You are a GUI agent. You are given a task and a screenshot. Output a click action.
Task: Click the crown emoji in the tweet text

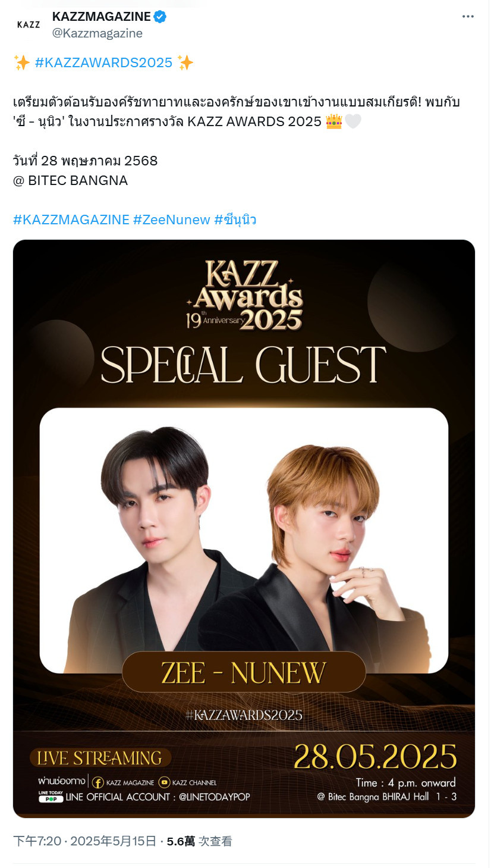coord(333,122)
